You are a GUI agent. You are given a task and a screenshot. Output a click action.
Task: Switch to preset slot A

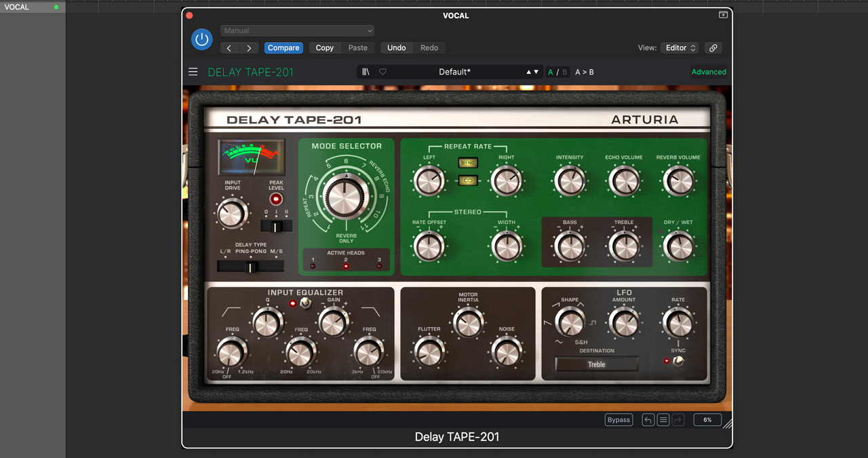pyautogui.click(x=551, y=72)
